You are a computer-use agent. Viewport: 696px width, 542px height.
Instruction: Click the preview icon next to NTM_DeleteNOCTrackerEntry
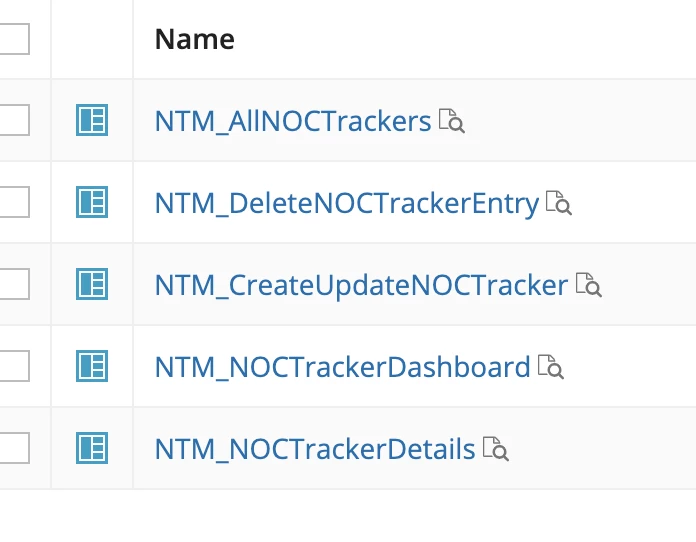click(x=559, y=203)
